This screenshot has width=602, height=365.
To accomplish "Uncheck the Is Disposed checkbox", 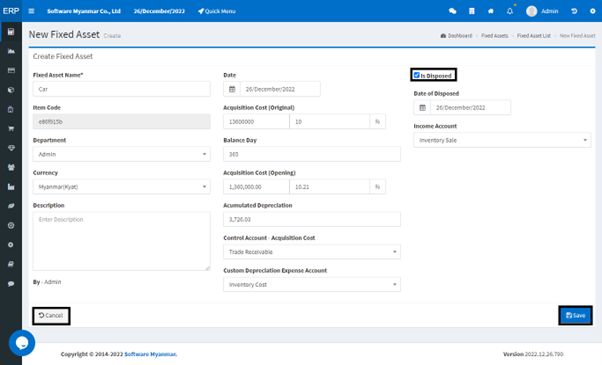I will (417, 75).
